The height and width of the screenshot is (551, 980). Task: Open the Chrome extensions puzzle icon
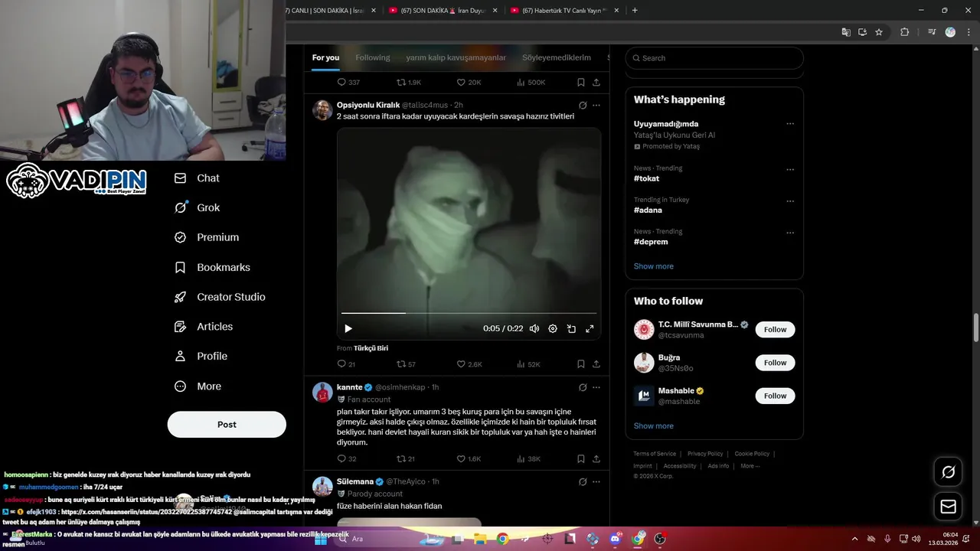tap(905, 32)
